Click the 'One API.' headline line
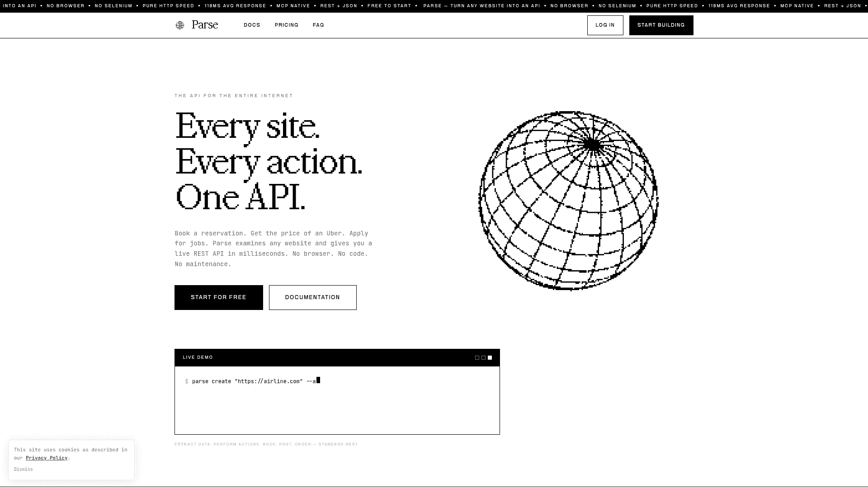Image resolution: width=868 pixels, height=488 pixels. [240, 198]
